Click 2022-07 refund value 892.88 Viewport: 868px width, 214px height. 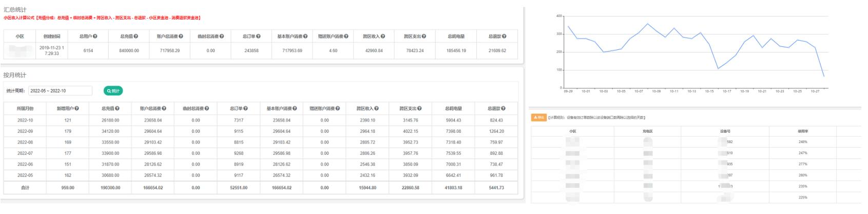(496, 153)
